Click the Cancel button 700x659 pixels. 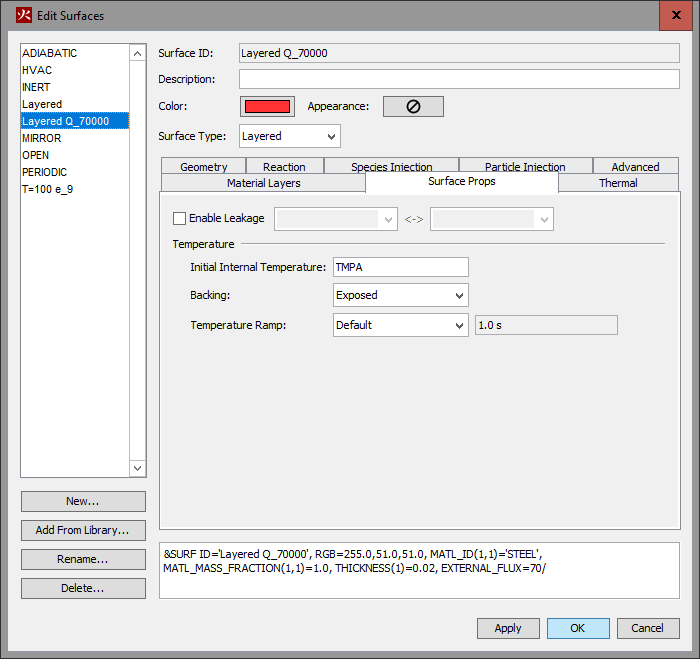click(x=648, y=628)
